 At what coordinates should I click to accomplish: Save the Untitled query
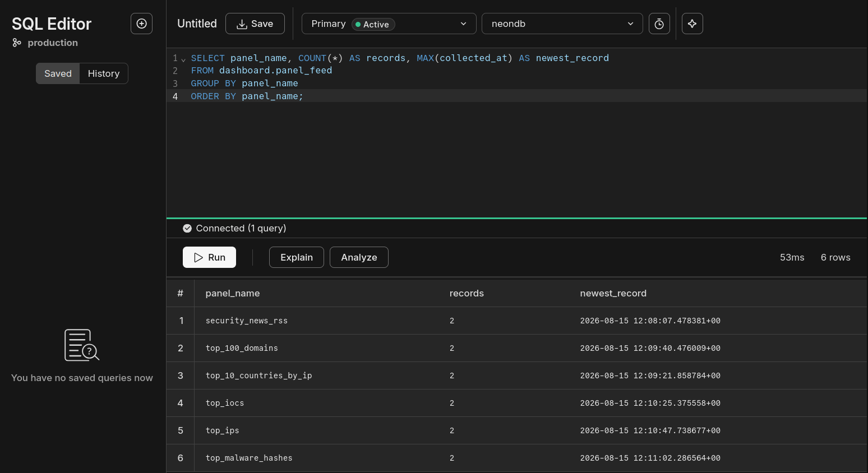point(255,24)
